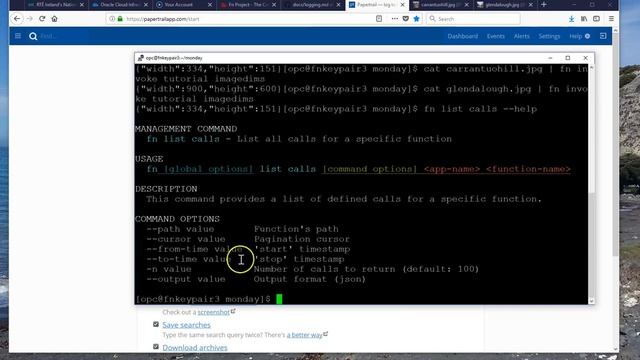Image resolution: width=640 pixels, height=360 pixels.
Task: Go to the browser Home page
Action: [54, 19]
